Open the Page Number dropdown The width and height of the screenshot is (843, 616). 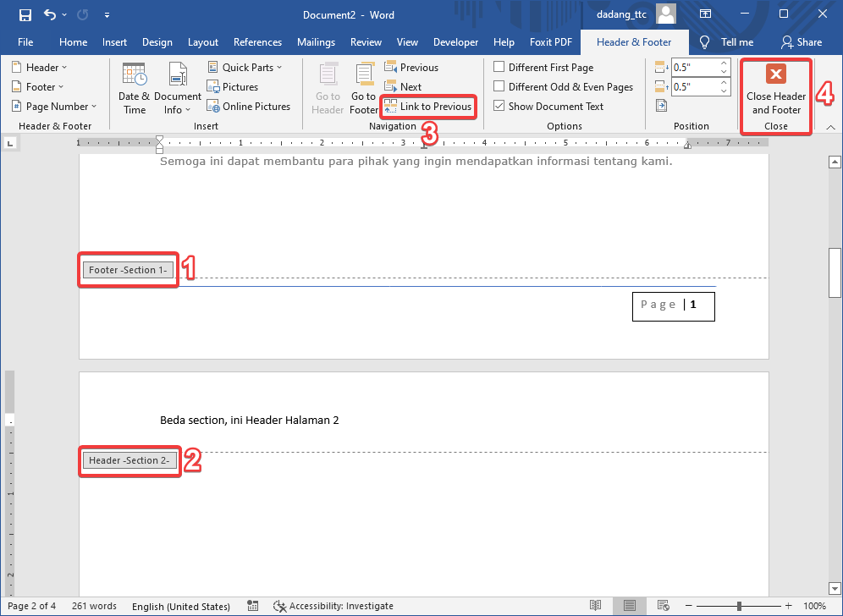tap(55, 107)
